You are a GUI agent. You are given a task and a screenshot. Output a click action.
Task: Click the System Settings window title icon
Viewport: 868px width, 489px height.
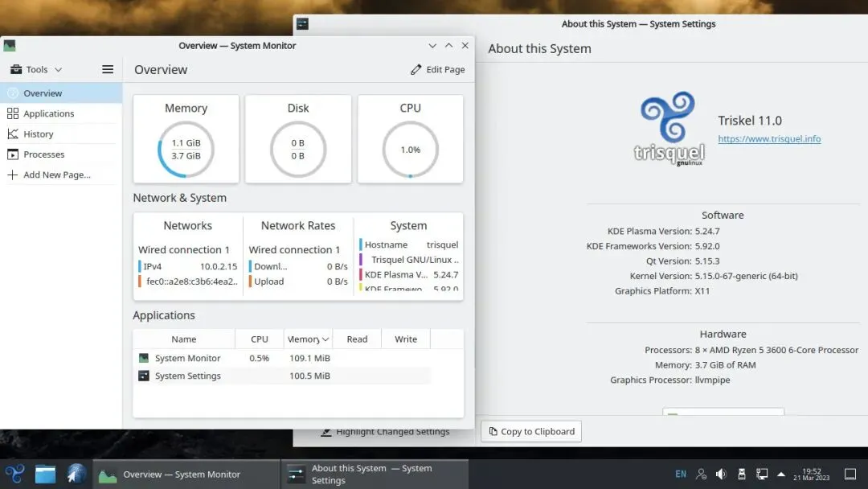(302, 24)
